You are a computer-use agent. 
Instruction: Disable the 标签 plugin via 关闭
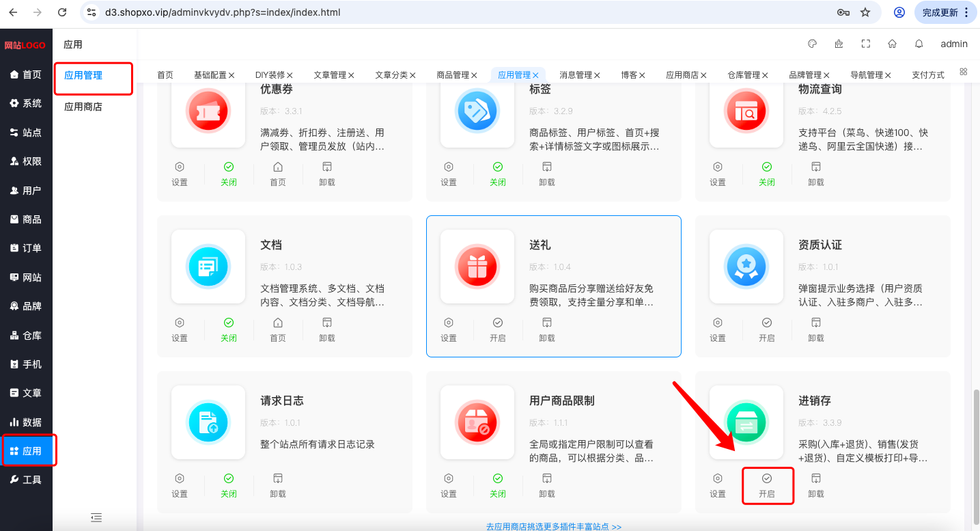(x=498, y=174)
